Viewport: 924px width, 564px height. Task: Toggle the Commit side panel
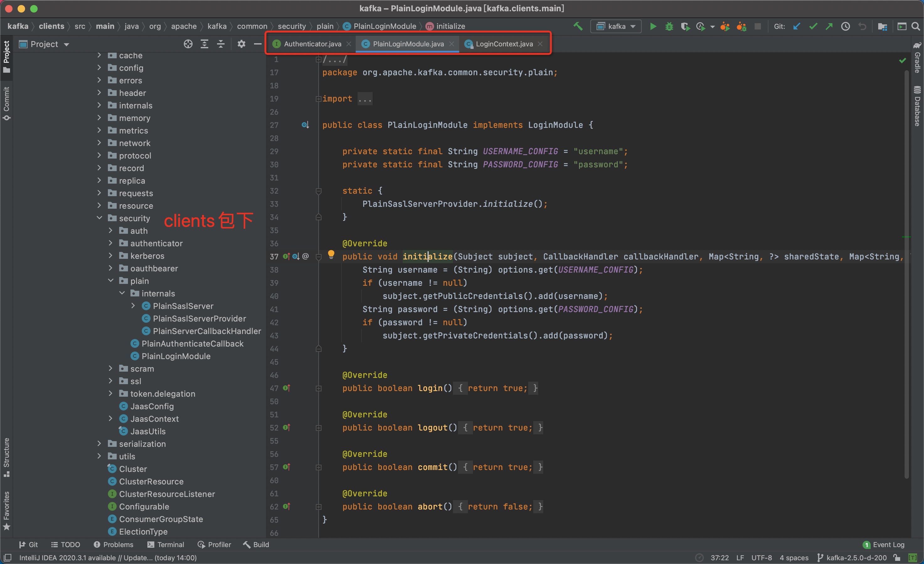tap(6, 103)
